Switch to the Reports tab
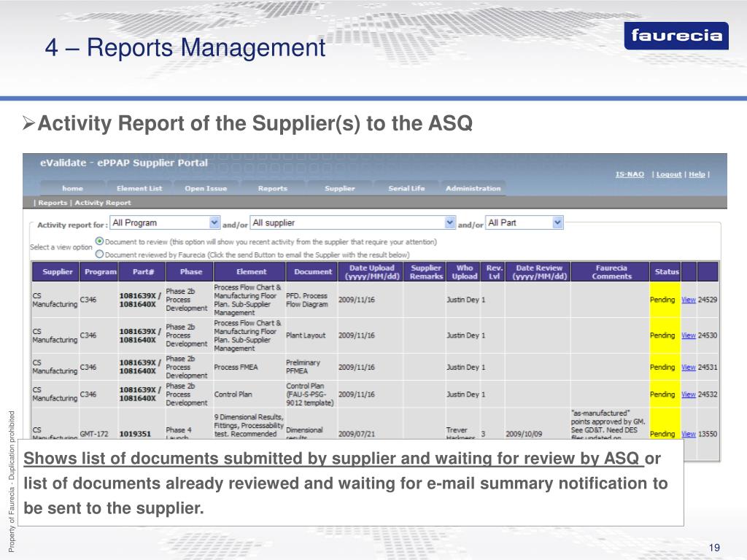Screen dimensions: 747x560 [273, 189]
